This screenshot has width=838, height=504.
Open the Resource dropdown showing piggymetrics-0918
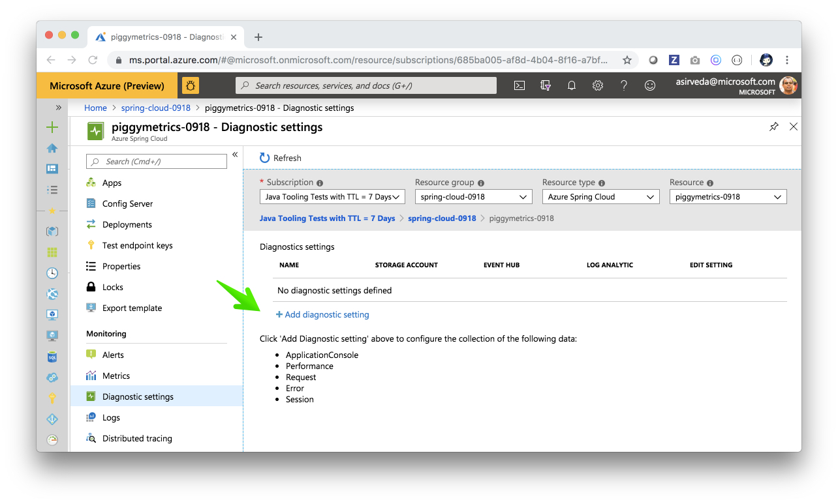[x=728, y=197]
